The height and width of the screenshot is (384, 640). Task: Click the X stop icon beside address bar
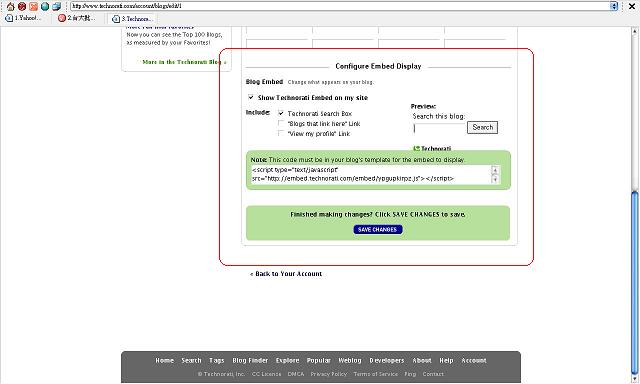coord(632,6)
